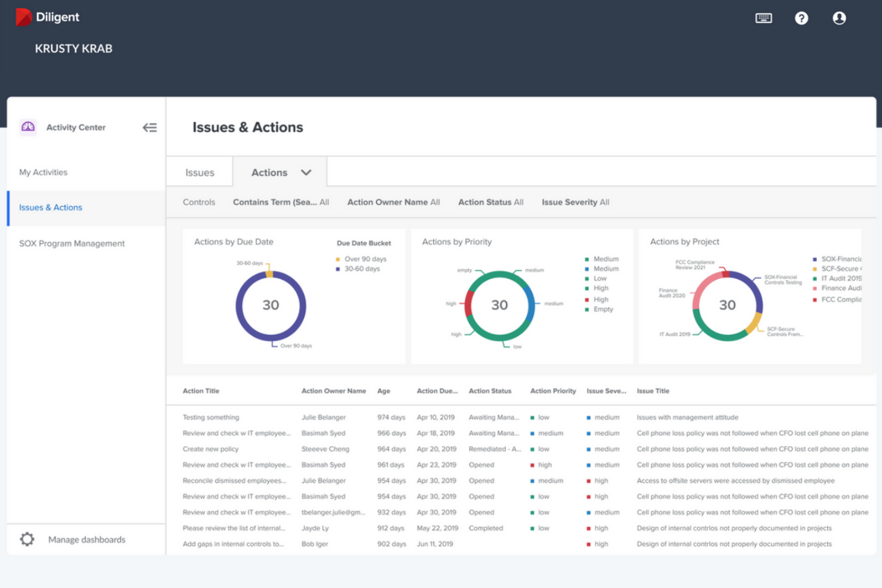
Task: Click the Manage dashboards gear icon
Action: [27, 539]
